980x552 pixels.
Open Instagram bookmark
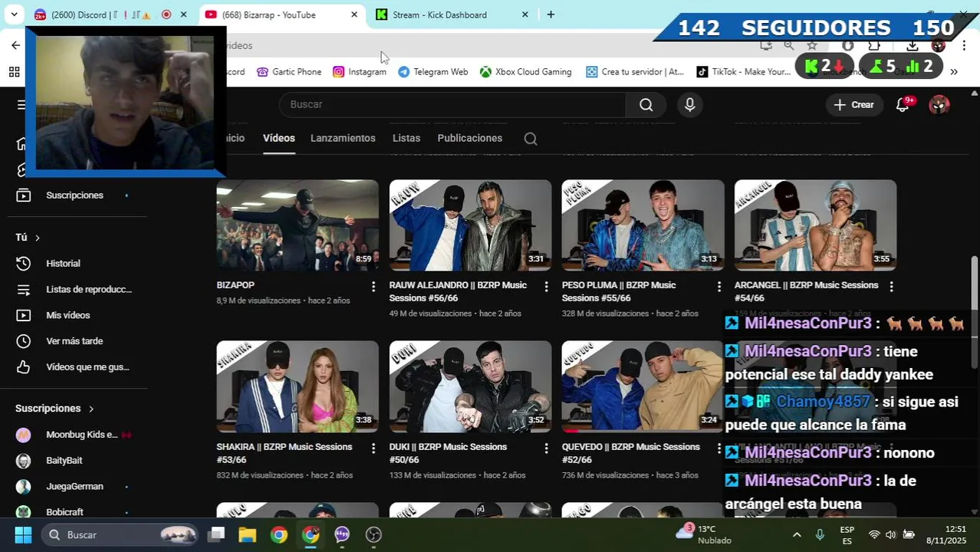pyautogui.click(x=360, y=72)
